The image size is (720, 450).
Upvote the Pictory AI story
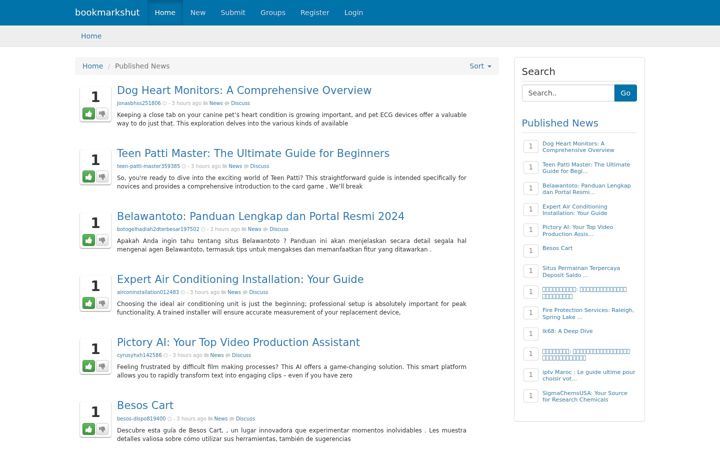pos(89,366)
